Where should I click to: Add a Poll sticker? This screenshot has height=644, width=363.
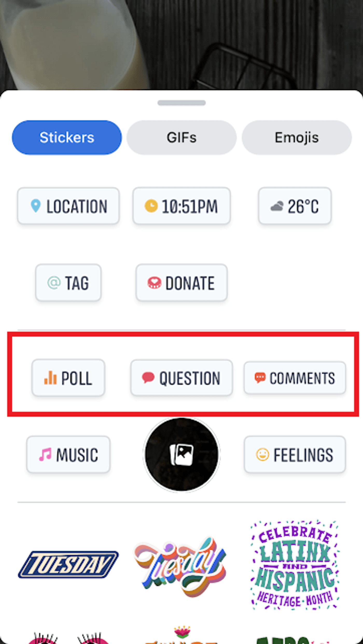[x=68, y=378]
